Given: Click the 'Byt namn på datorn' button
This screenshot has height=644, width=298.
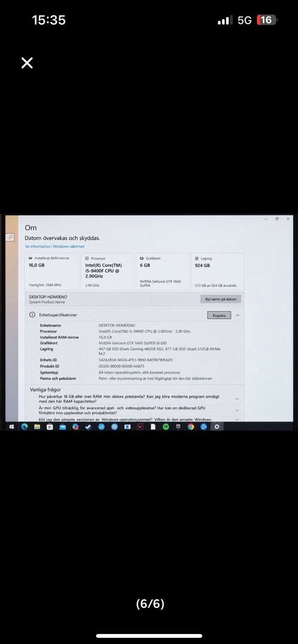Looking at the screenshot, I should [221, 299].
